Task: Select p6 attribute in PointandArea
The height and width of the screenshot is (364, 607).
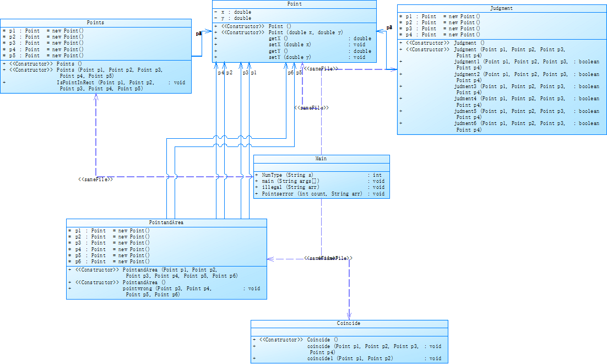Action: 109,262
